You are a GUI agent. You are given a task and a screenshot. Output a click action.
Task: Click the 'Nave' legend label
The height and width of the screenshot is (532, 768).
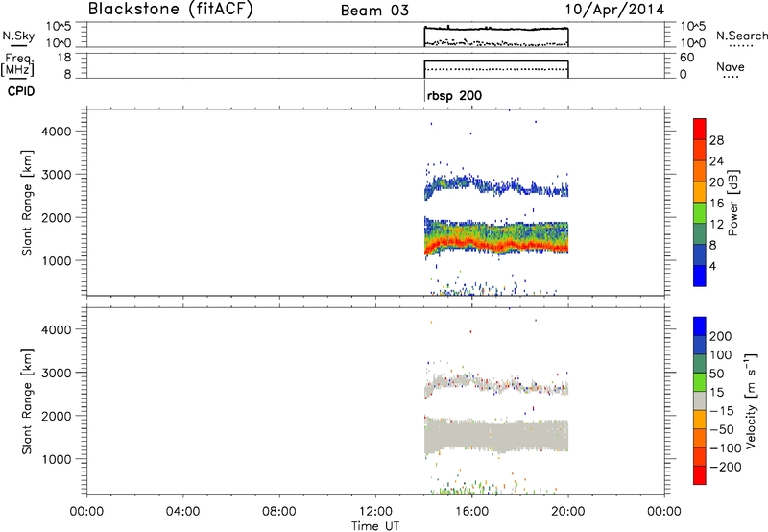(731, 66)
